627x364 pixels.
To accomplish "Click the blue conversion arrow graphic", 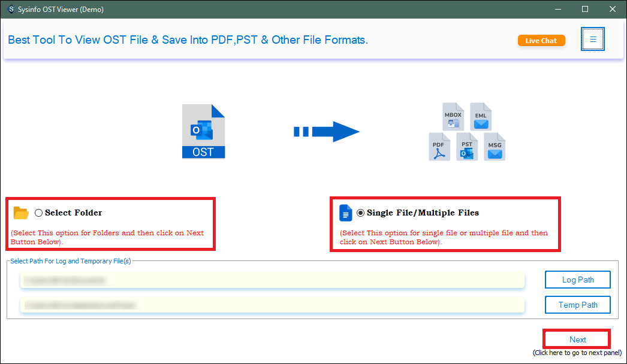I will (x=327, y=132).
